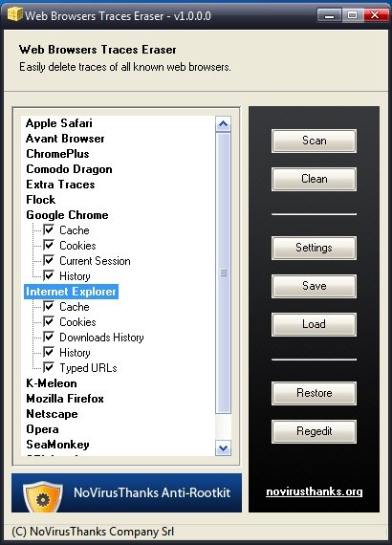Screen dimensions: 392x545
Task: Click the Clean button
Action: coord(314,179)
